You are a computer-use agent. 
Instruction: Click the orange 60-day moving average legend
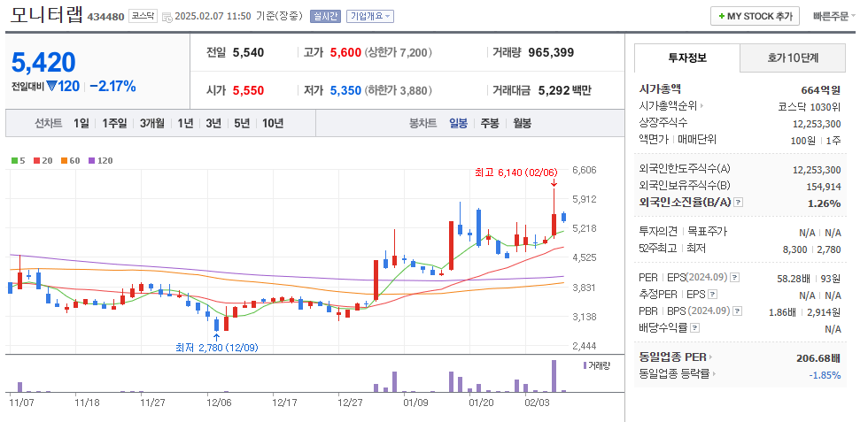[x=70, y=160]
